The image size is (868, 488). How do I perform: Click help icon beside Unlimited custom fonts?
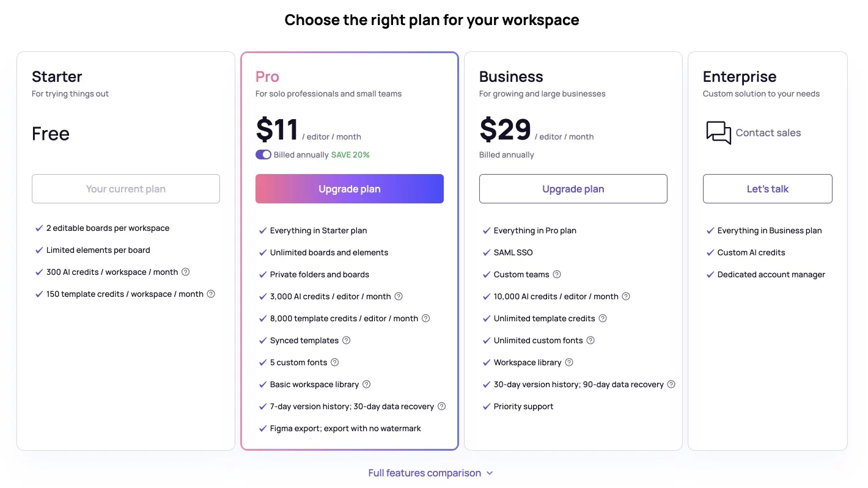[x=590, y=340]
